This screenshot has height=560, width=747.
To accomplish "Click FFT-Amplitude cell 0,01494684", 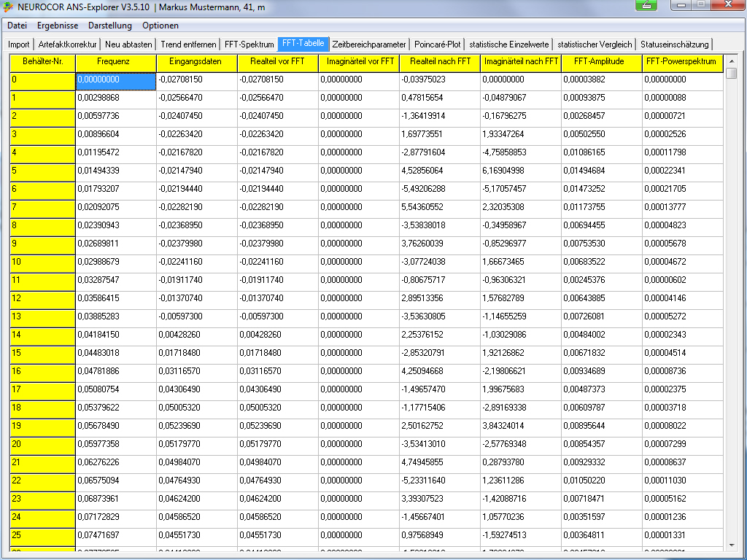I will (x=602, y=172).
